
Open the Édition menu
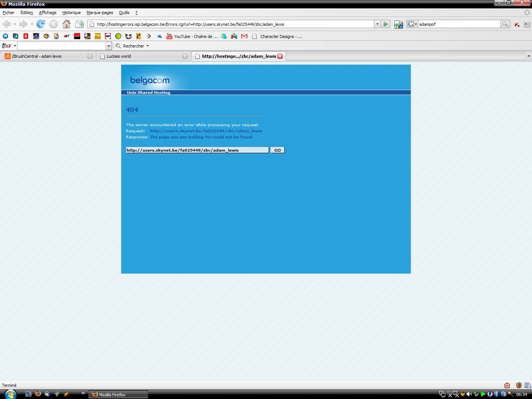click(x=27, y=13)
